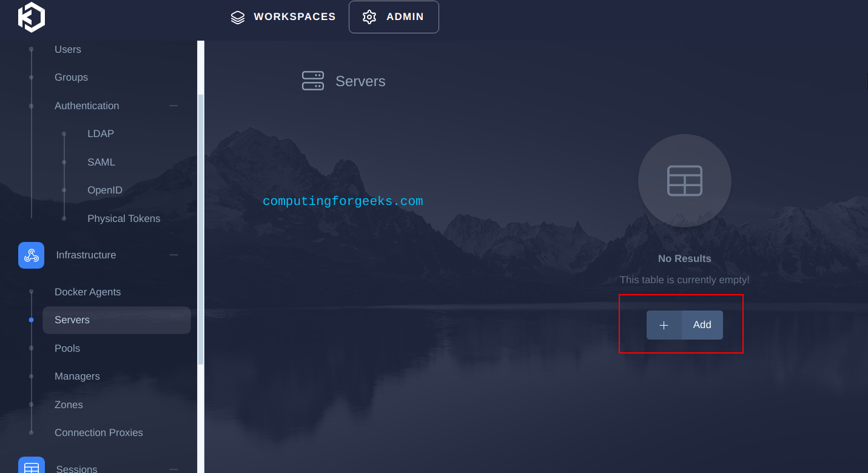Click the empty table placeholder icon
The width and height of the screenshot is (868, 473).
[x=684, y=181]
